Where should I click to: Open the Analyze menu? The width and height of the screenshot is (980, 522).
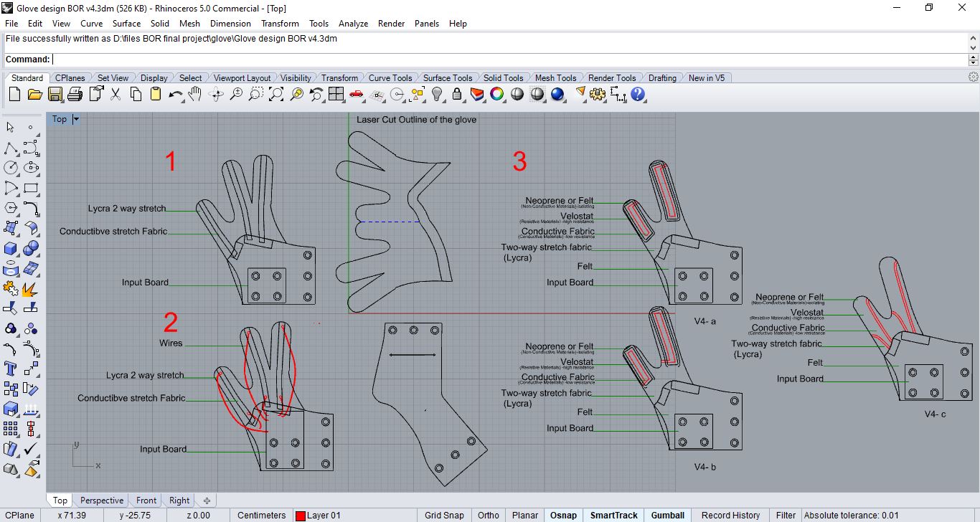353,24
